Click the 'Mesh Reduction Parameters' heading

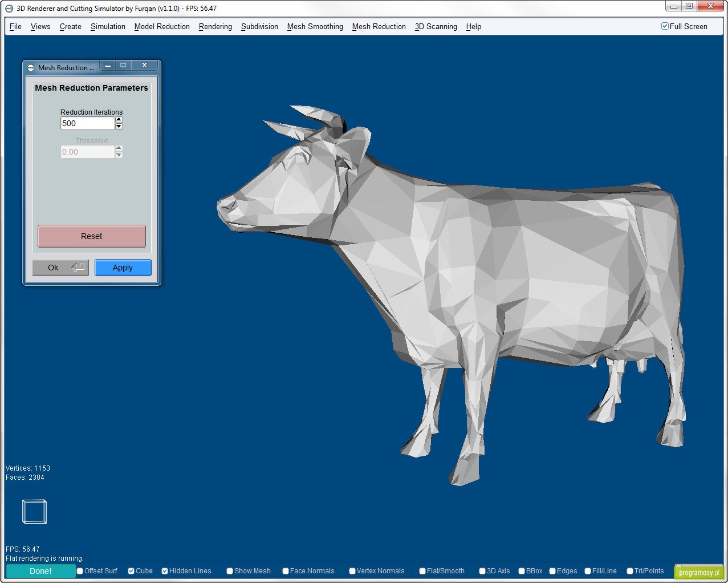point(91,88)
